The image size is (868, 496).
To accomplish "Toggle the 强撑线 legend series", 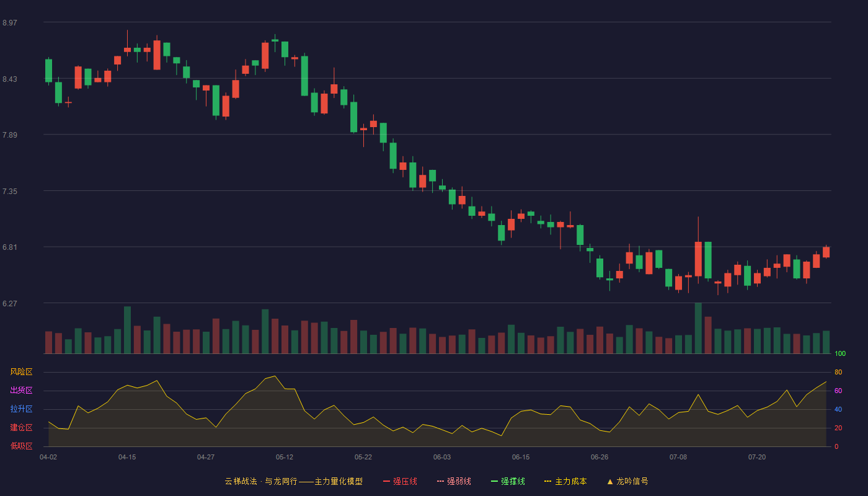I will click(x=508, y=481).
